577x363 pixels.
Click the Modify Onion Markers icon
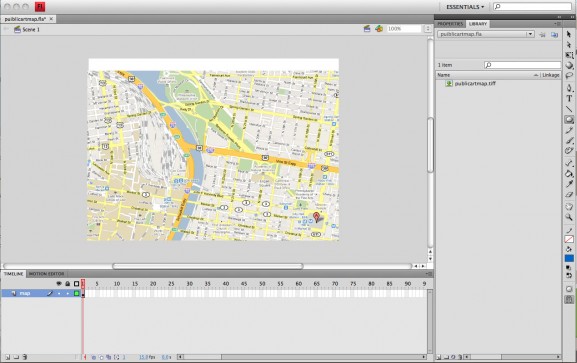[x=117, y=357]
